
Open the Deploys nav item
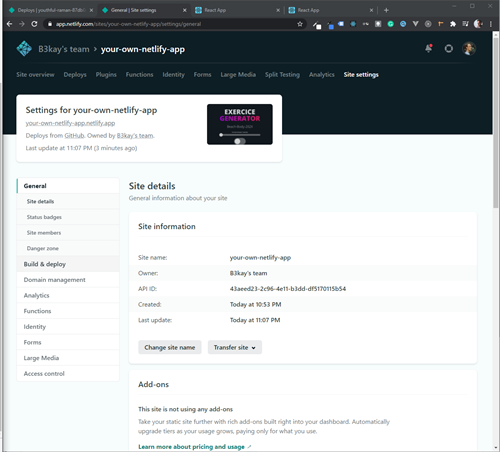75,75
